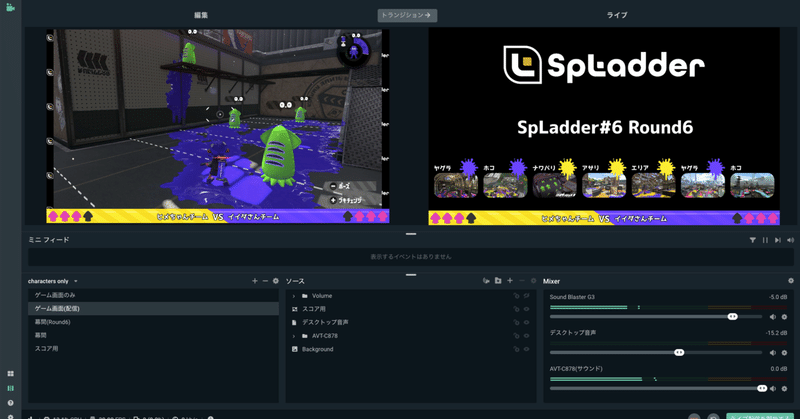
Task: Select the 幕間 scene
Action: (x=153, y=335)
